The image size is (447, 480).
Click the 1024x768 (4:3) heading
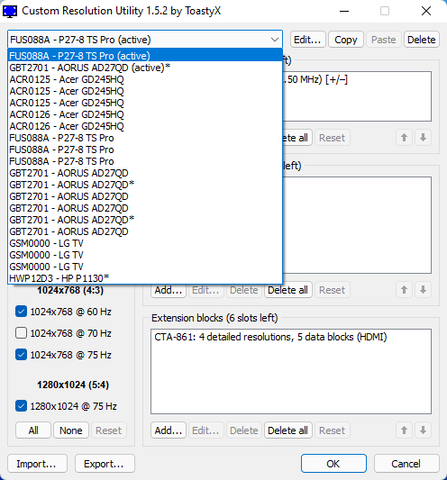(70, 290)
